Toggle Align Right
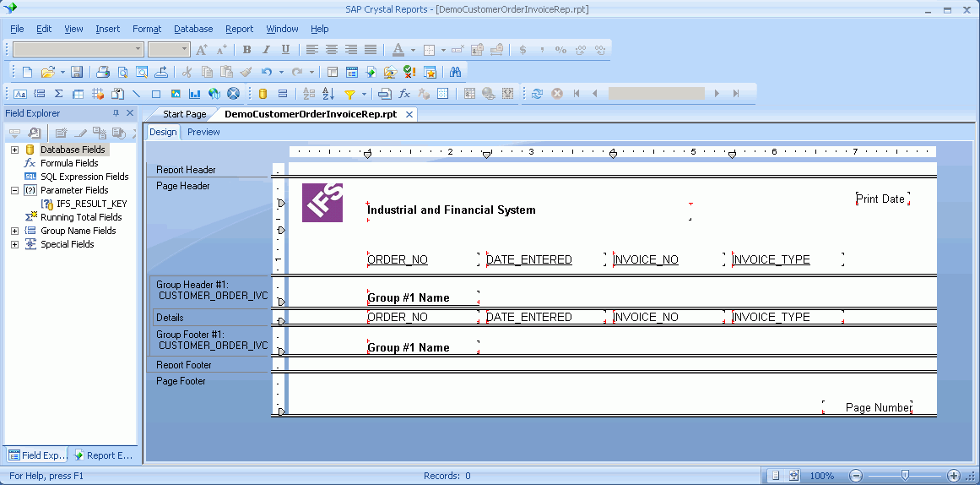 (x=351, y=50)
